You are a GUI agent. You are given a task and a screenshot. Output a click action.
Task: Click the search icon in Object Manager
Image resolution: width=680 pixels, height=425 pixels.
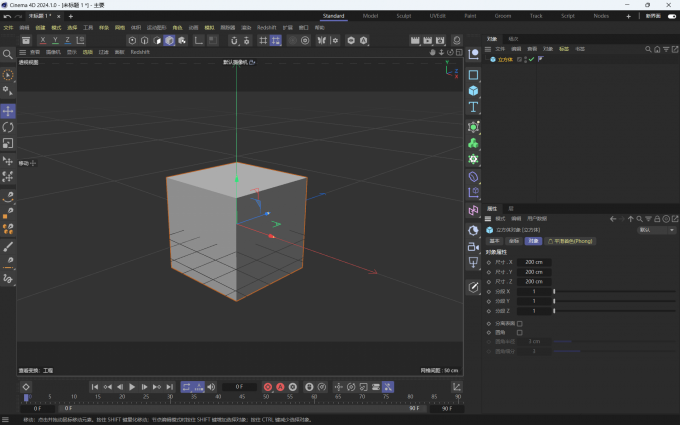click(x=648, y=49)
